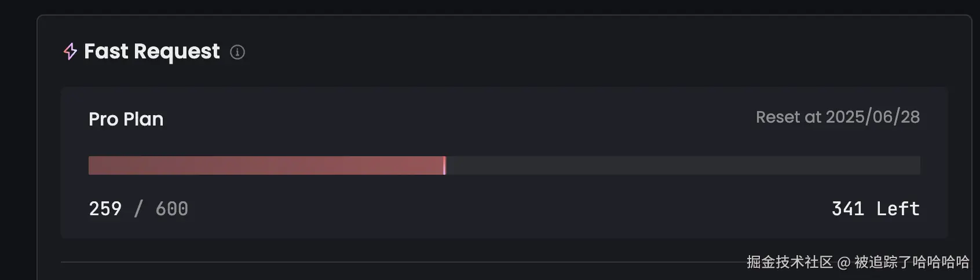Click the used count 259

[x=105, y=209]
